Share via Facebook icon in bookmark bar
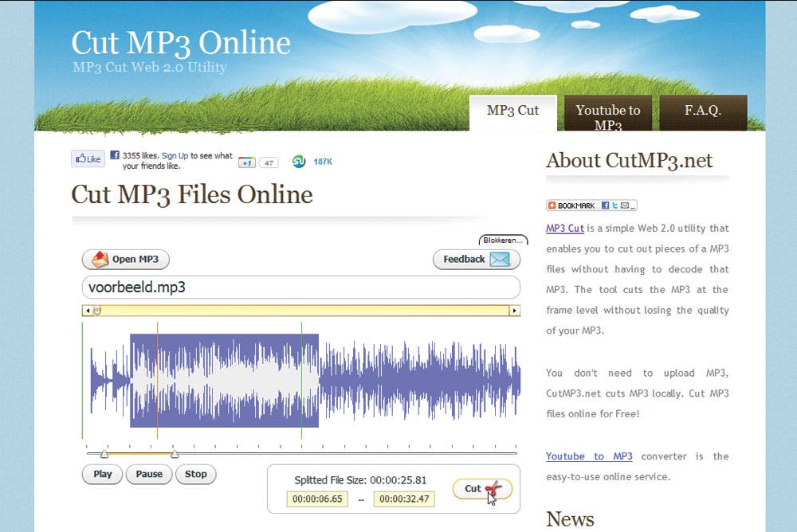Image resolution: width=797 pixels, height=532 pixels. click(x=605, y=205)
